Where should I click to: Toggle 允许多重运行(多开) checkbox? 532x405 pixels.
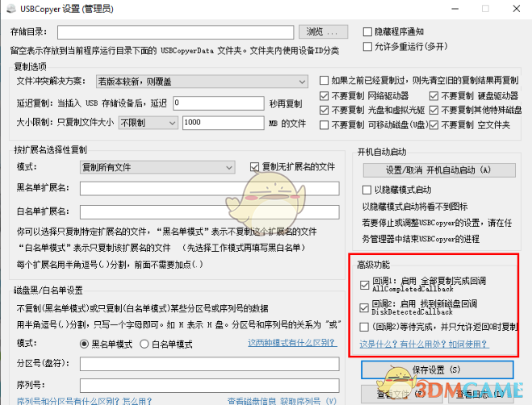click(x=367, y=46)
